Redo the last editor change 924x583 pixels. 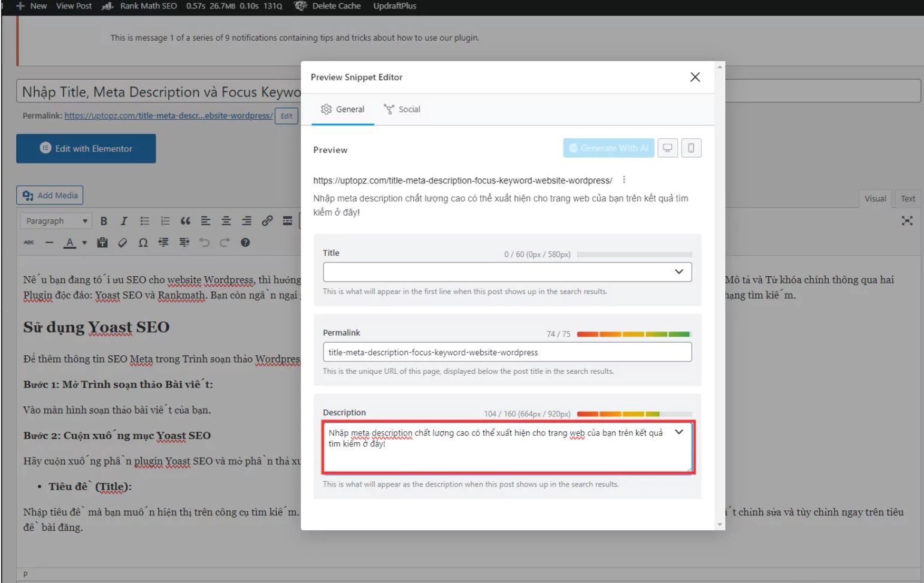[x=225, y=243]
